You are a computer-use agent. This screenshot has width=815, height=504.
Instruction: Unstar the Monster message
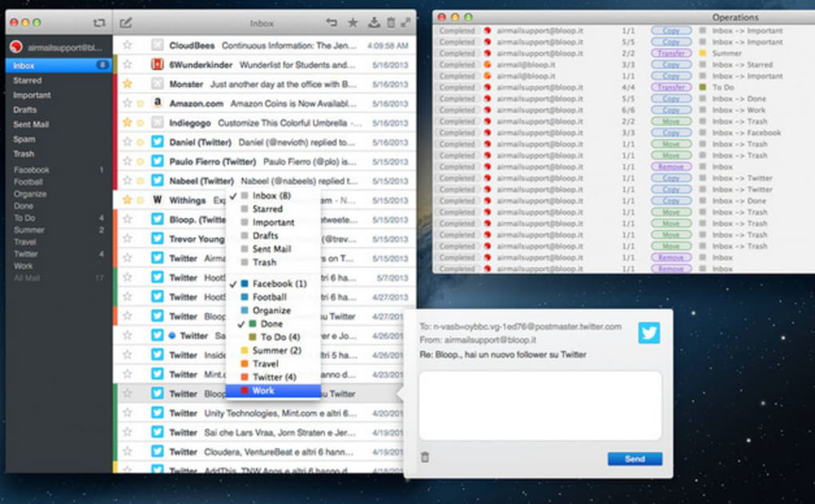pyautogui.click(x=127, y=84)
